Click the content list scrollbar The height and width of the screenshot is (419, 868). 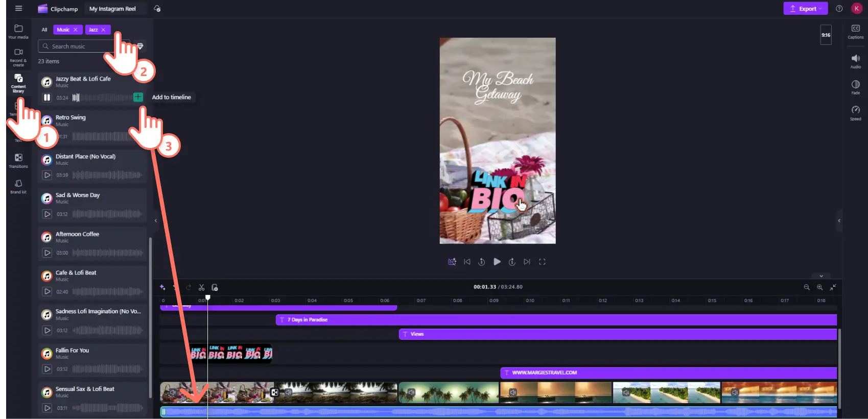(150, 316)
